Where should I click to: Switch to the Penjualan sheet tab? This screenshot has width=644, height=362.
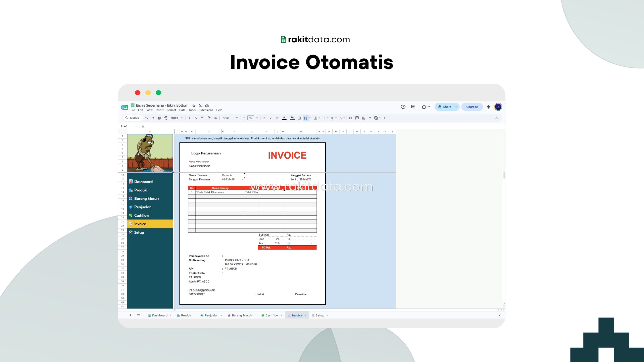point(211,315)
